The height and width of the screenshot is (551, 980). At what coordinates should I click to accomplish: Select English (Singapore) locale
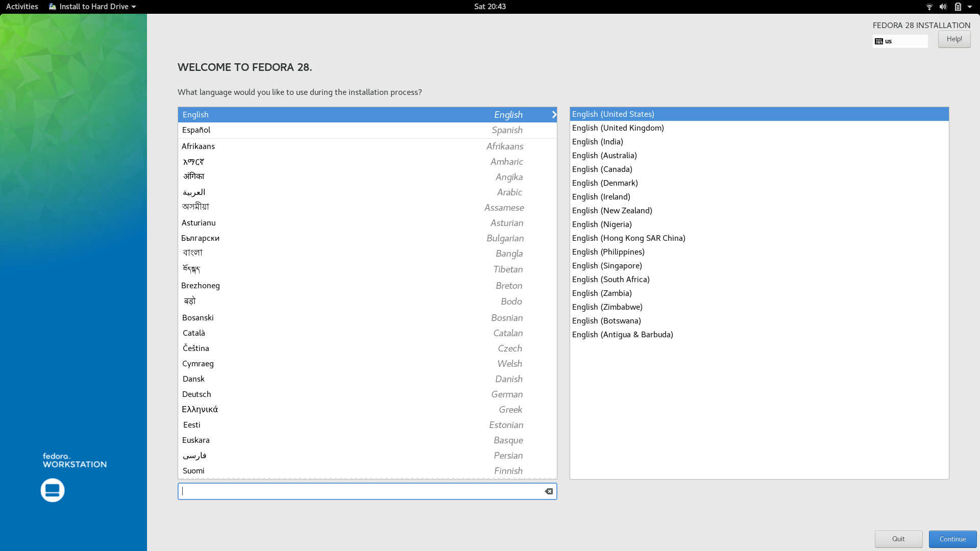pyautogui.click(x=759, y=266)
